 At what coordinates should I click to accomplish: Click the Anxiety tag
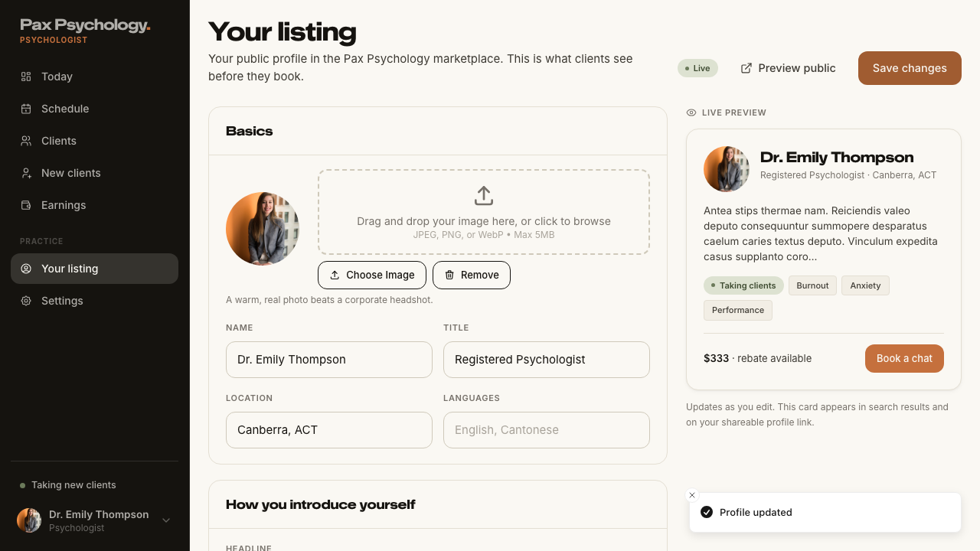(865, 285)
